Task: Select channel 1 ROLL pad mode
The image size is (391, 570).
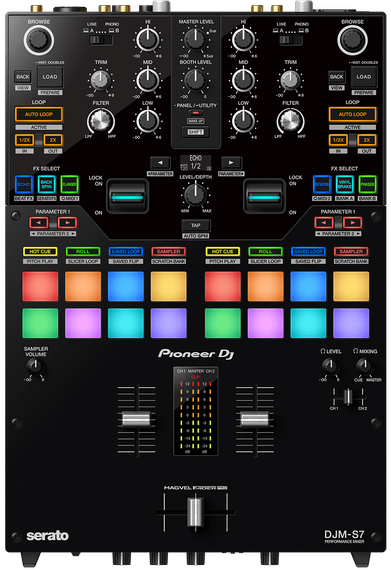Action: pos(83,252)
